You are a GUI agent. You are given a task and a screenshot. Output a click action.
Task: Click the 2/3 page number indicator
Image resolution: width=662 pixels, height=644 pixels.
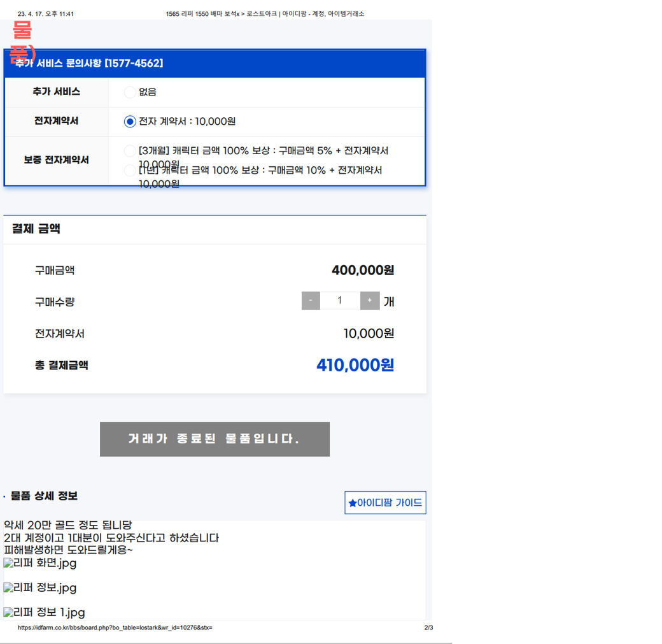pos(428,628)
